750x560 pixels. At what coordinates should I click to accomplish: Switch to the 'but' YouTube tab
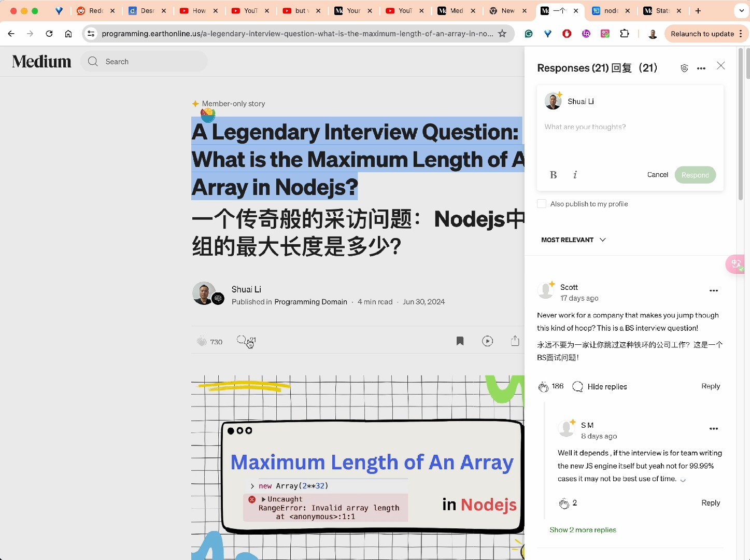pos(302,10)
